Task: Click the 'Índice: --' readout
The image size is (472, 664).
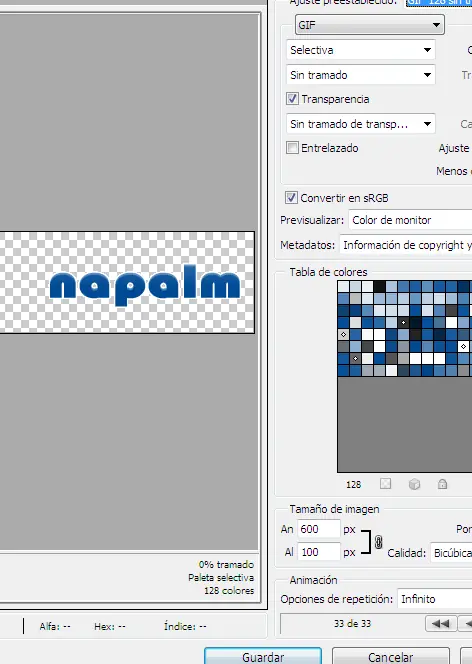Action: pos(185,626)
